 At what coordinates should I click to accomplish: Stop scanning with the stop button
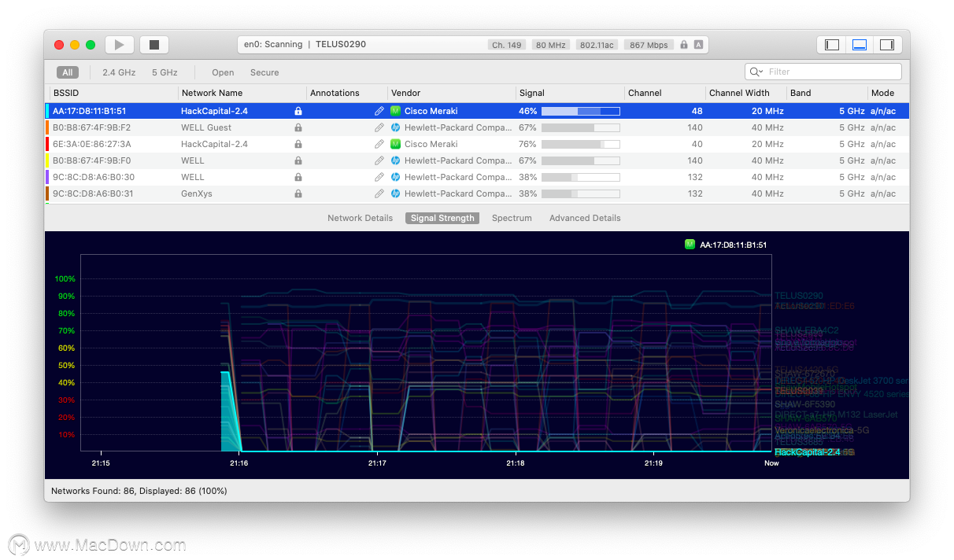coord(154,45)
